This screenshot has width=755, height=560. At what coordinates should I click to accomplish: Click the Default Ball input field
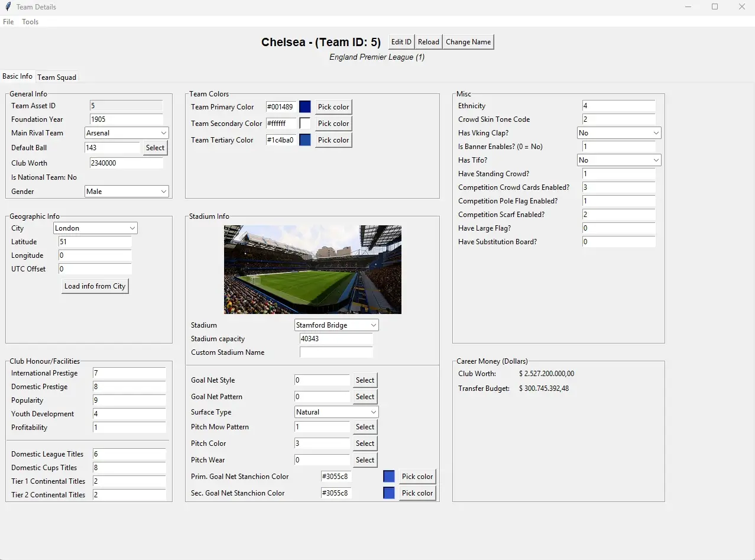[x=112, y=148]
